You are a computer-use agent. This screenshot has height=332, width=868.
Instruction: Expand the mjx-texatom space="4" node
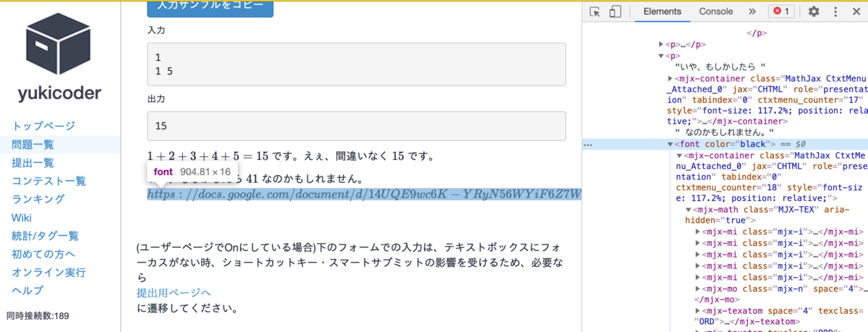[x=697, y=310]
